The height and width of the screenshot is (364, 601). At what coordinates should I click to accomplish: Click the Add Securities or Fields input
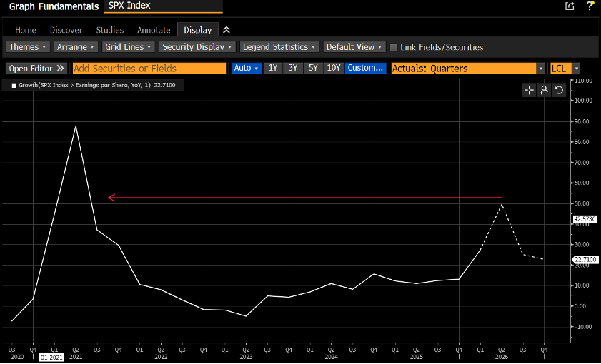click(149, 69)
